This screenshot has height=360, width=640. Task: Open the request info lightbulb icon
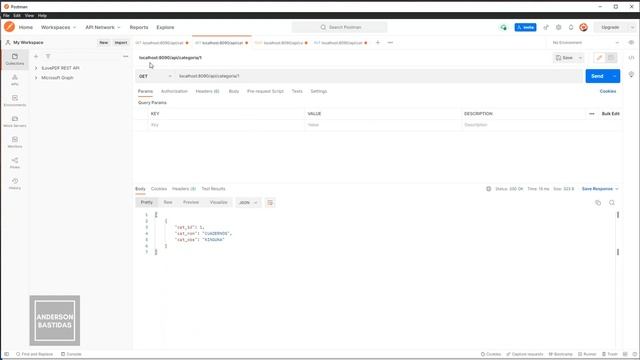(631, 75)
